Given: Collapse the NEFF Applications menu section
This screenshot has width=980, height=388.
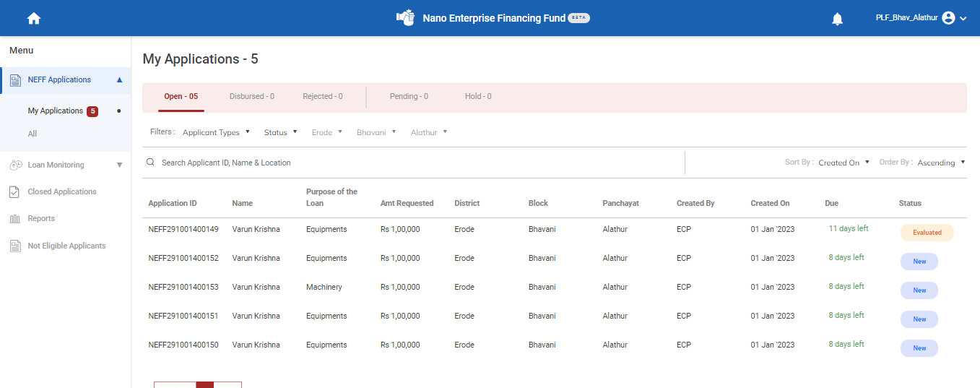Looking at the screenshot, I should point(119,79).
